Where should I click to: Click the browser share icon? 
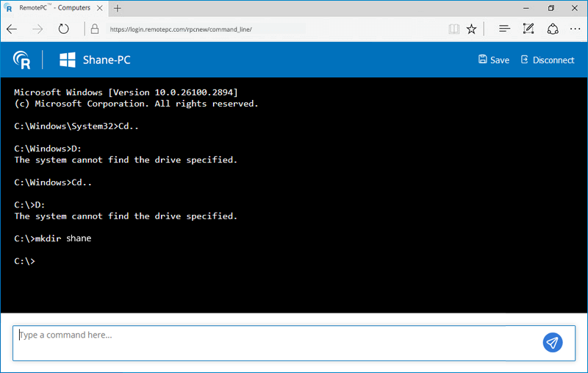(x=553, y=29)
